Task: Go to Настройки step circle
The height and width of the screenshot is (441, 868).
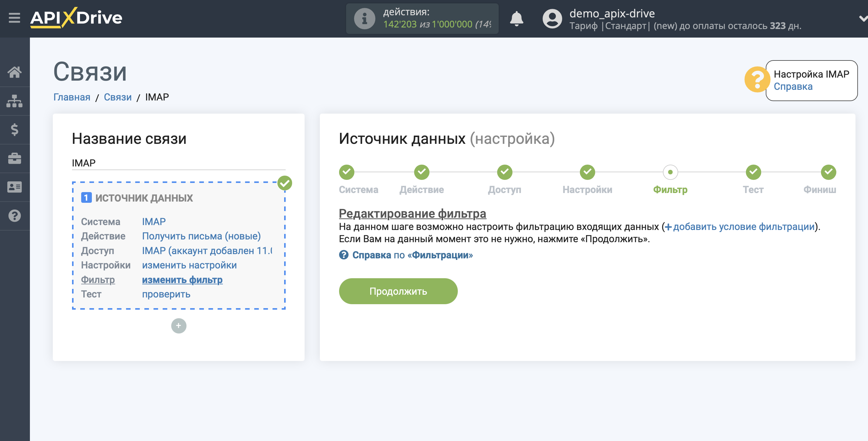Action: coord(587,172)
